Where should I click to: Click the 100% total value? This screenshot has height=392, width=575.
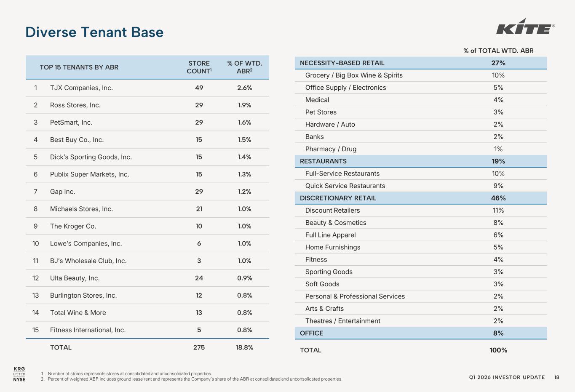[498, 350]
